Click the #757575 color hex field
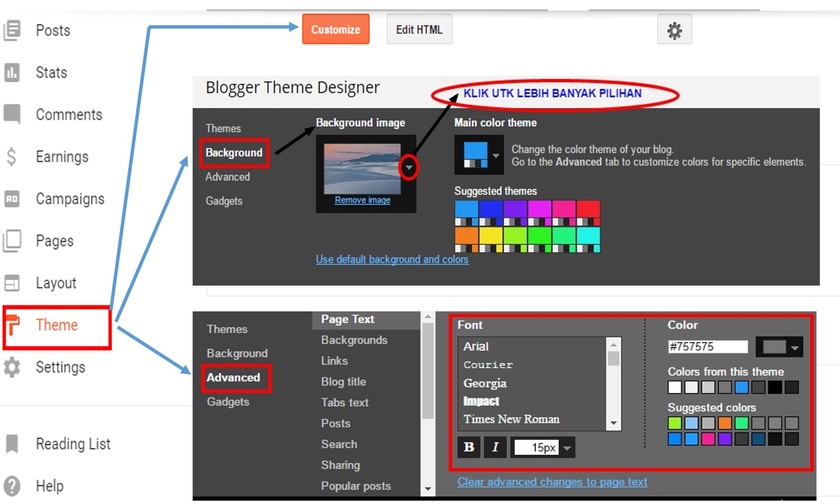The image size is (840, 504). point(708,347)
